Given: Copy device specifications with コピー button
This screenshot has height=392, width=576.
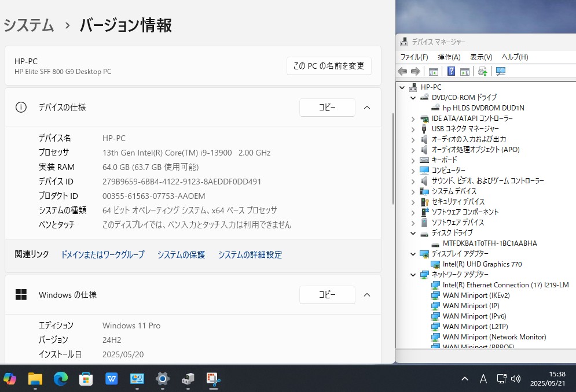Looking at the screenshot, I should pos(327,108).
